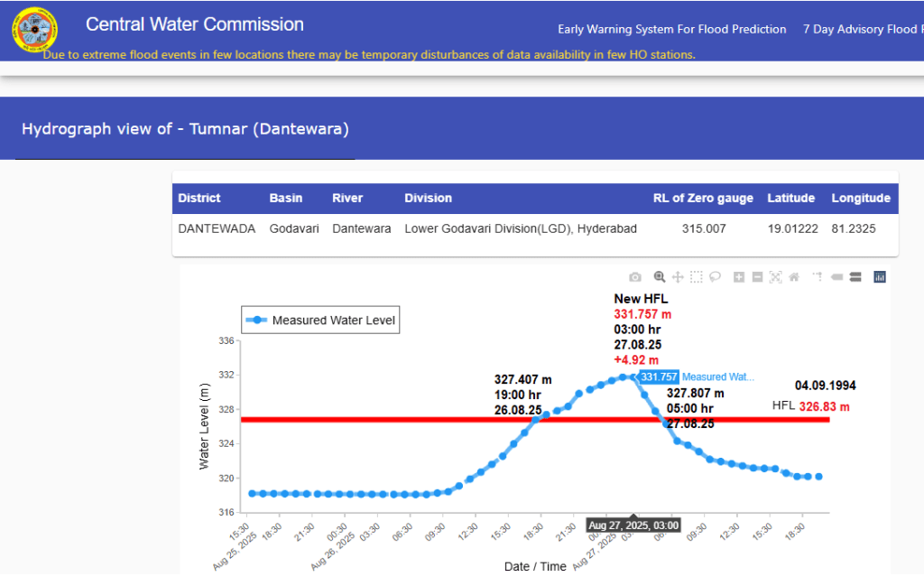Activate the Lasso Select tool

click(715, 277)
